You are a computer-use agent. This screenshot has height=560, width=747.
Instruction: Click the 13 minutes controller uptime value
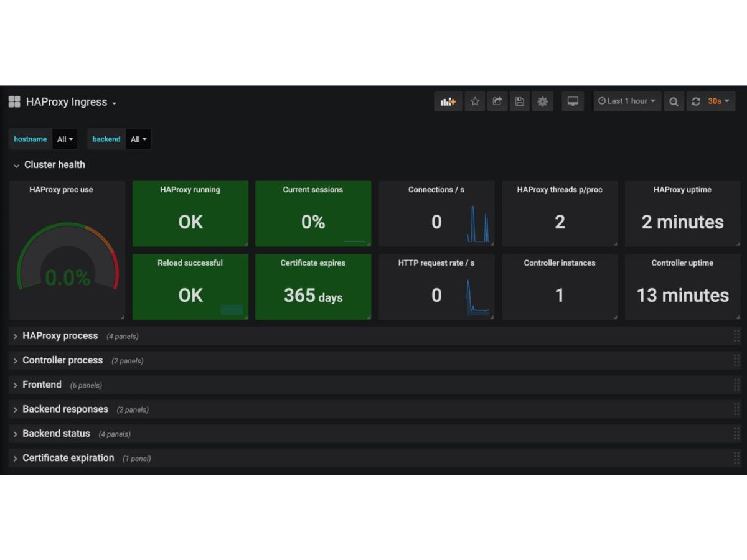click(x=682, y=296)
